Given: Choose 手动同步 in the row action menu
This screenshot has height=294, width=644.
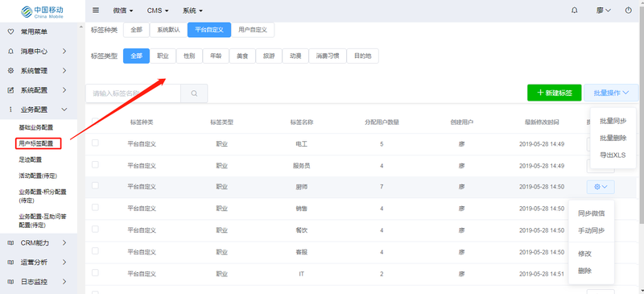Looking at the screenshot, I should (x=592, y=230).
